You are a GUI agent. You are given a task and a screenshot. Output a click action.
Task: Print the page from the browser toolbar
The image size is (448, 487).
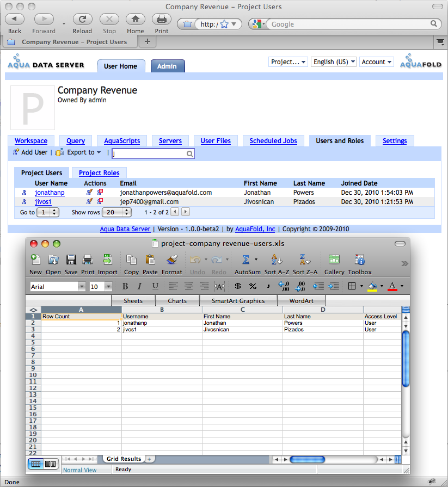coord(162,19)
